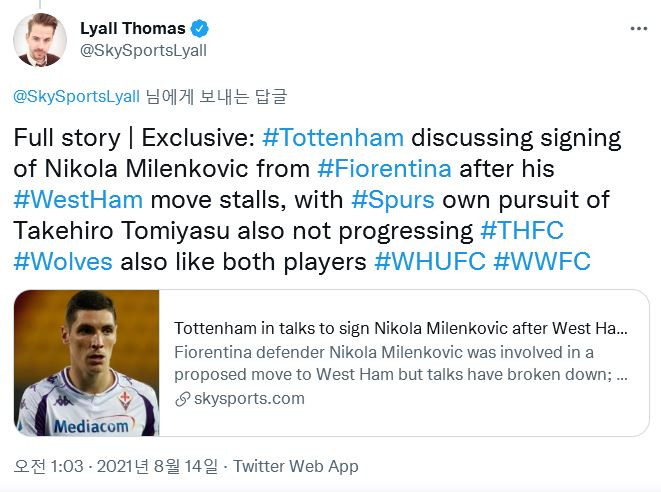661x492 pixels.
Task: Click the Milenkovic article preview image
Action: point(86,363)
